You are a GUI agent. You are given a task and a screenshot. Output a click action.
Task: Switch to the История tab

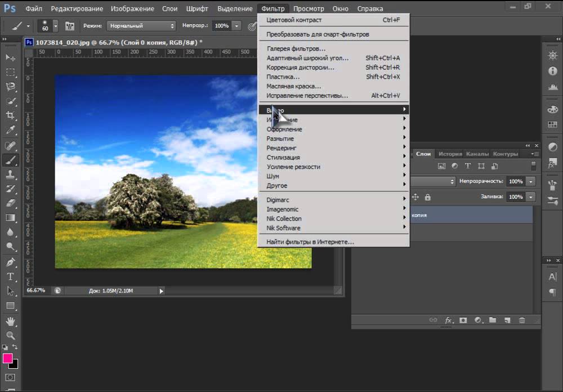tap(450, 154)
